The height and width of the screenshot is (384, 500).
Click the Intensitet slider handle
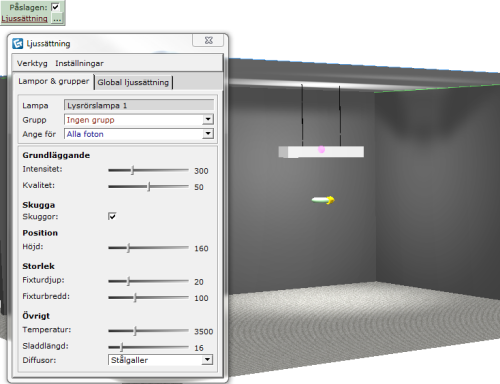133,170
